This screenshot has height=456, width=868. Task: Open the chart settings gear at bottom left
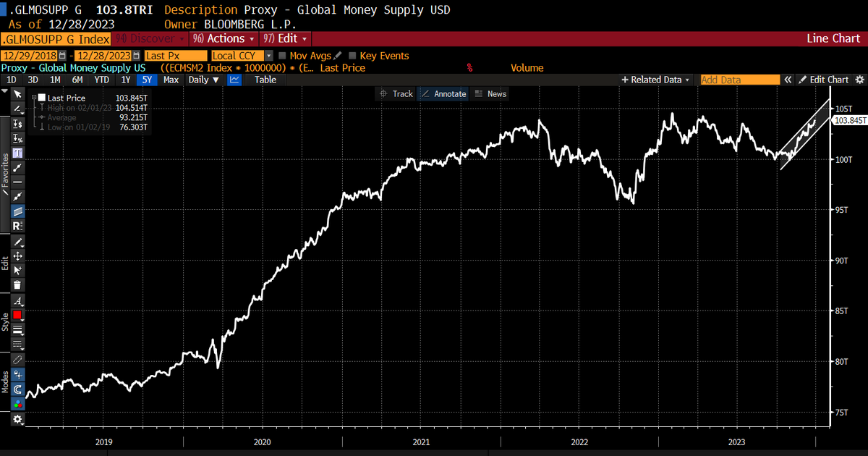(x=17, y=418)
